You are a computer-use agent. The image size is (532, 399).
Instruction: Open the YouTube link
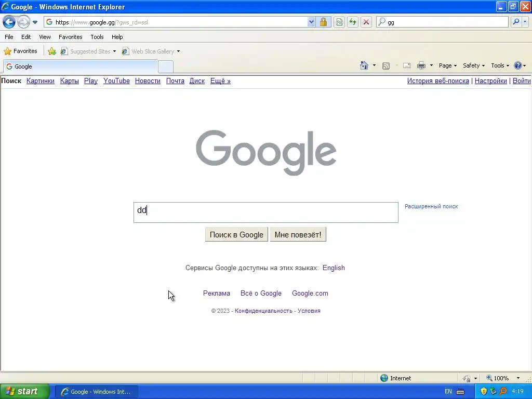click(116, 81)
